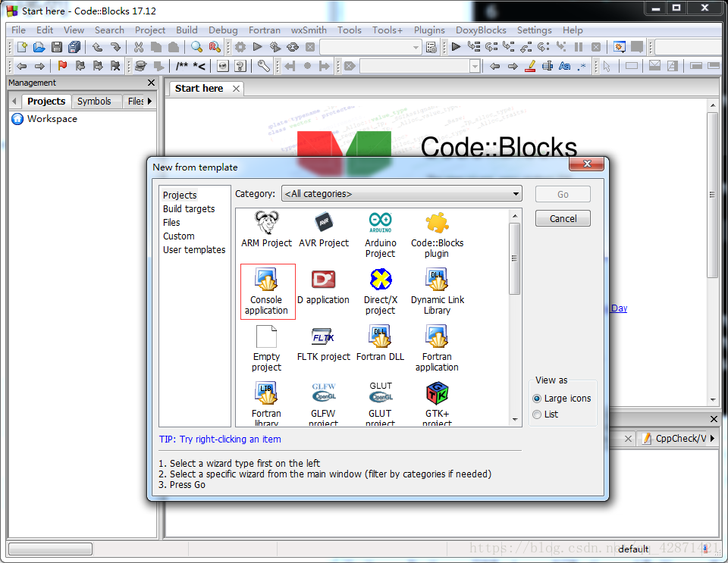Click the DoxyBlocks wrench settings icon

tap(263, 67)
